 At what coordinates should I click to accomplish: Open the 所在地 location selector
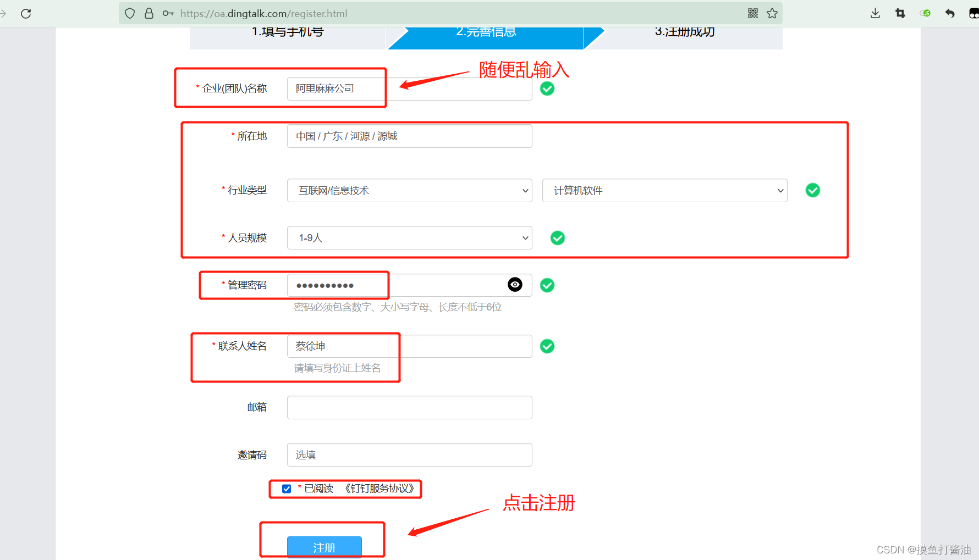410,136
